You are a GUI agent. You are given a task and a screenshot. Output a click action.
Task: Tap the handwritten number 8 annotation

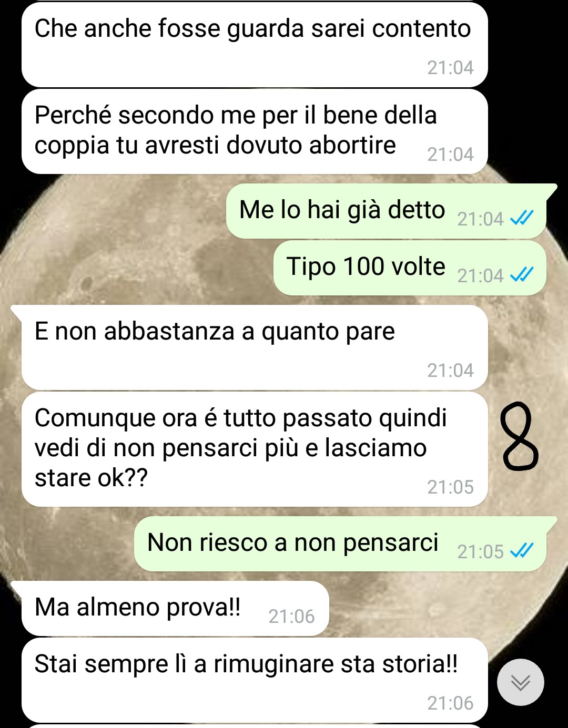pos(520,436)
